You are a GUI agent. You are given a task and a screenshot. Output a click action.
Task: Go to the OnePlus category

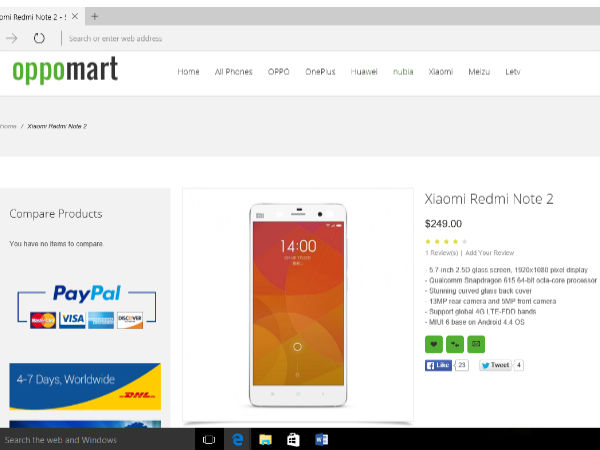click(320, 72)
